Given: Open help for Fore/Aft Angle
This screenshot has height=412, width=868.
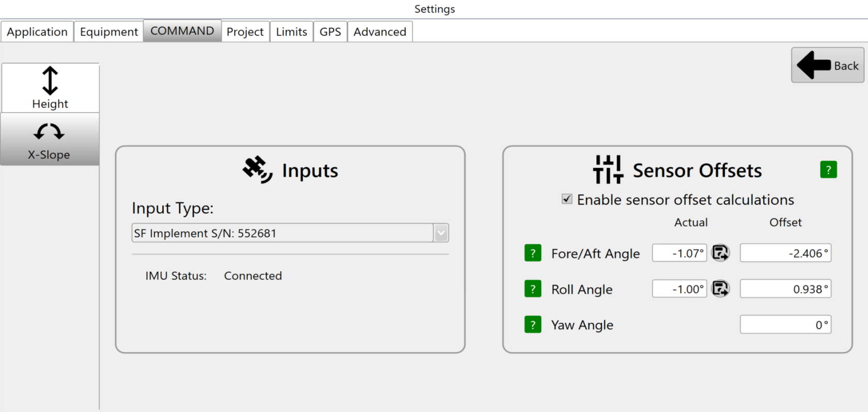Looking at the screenshot, I should tap(533, 253).
